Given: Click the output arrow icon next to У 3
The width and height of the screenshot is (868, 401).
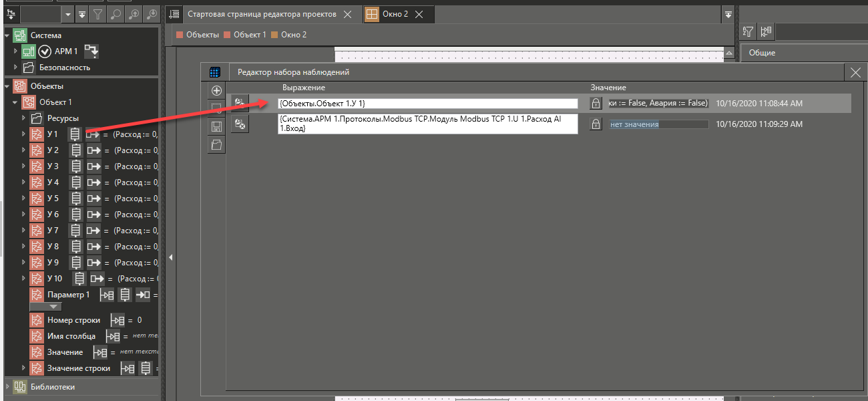Looking at the screenshot, I should tap(93, 166).
